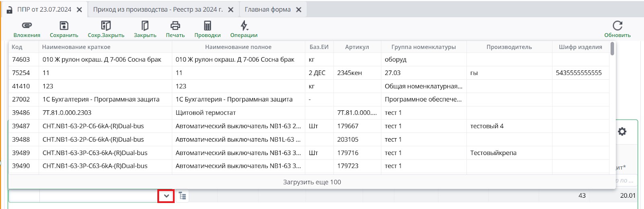Open the Проводки calculator icon
The image size is (644, 209).
coord(207,26)
